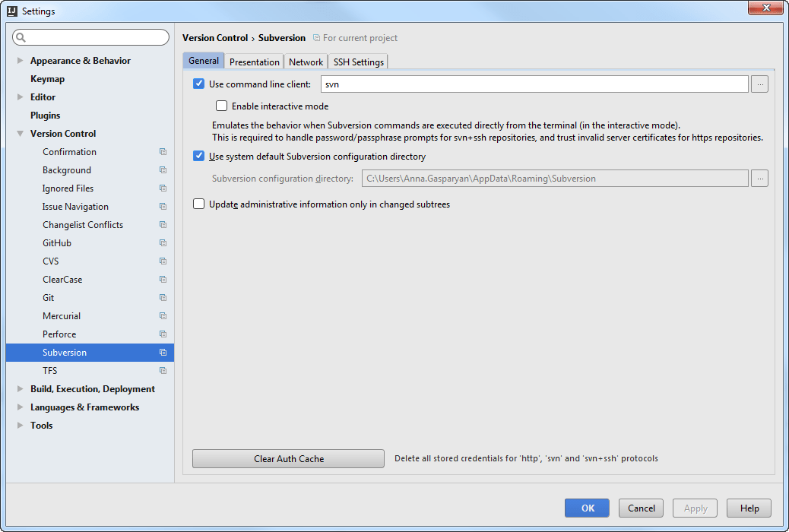This screenshot has width=789, height=532.
Task: Click the Clear Auth Cache button
Action: [x=287, y=458]
